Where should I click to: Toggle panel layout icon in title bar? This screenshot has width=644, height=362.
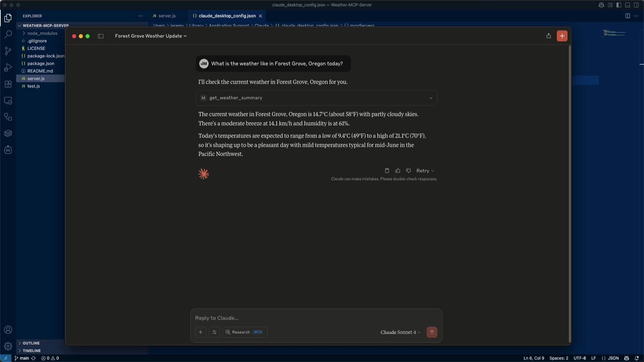coord(628,5)
